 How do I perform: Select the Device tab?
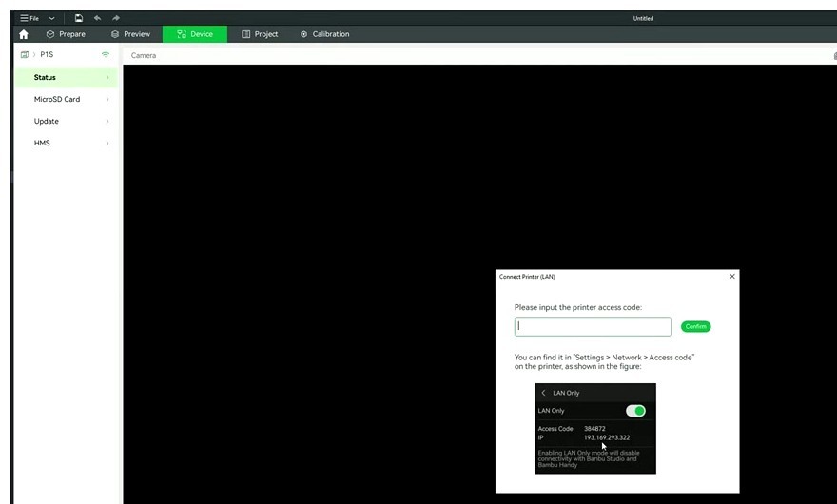[x=195, y=34]
